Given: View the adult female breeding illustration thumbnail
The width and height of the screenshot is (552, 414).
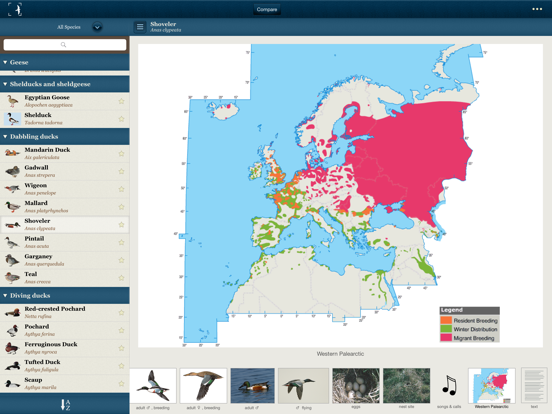Looking at the screenshot, I should (203, 386).
